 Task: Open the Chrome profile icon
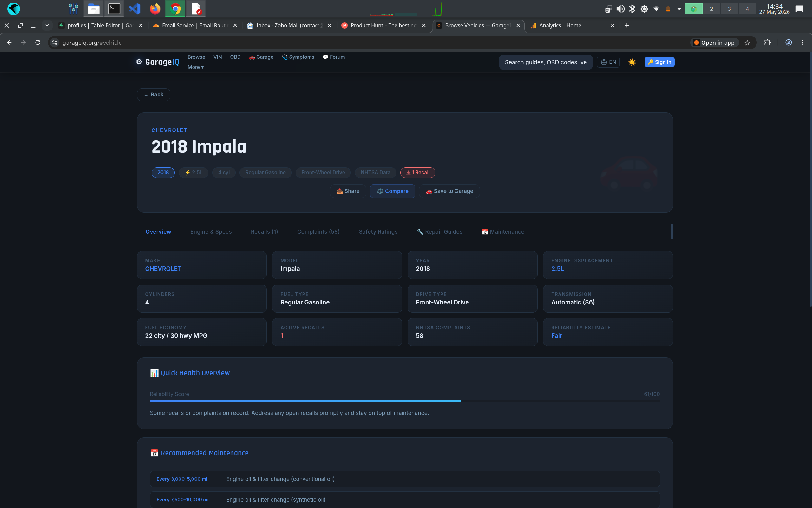tap(789, 43)
